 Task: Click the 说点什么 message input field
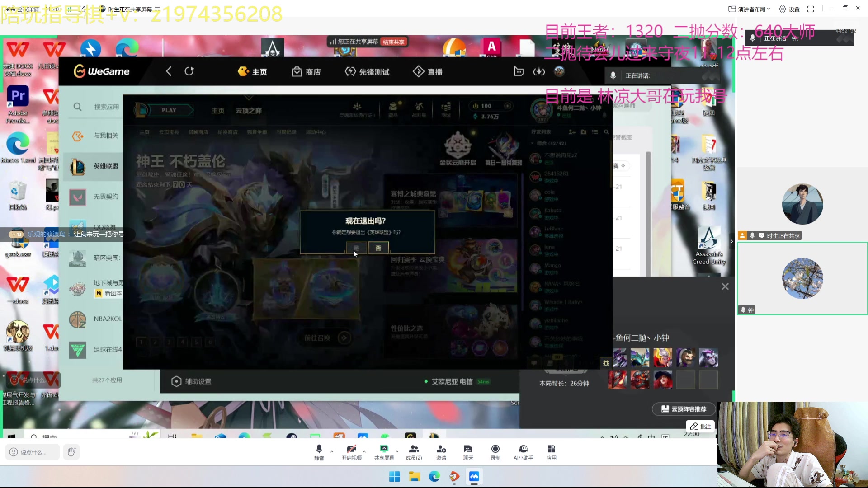click(x=33, y=452)
